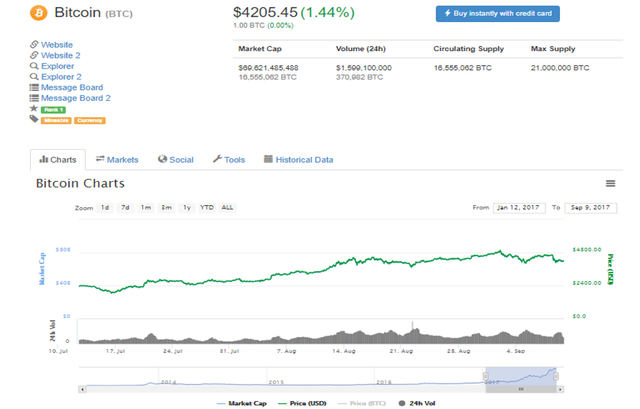Click the orange Currency tag

click(x=90, y=120)
